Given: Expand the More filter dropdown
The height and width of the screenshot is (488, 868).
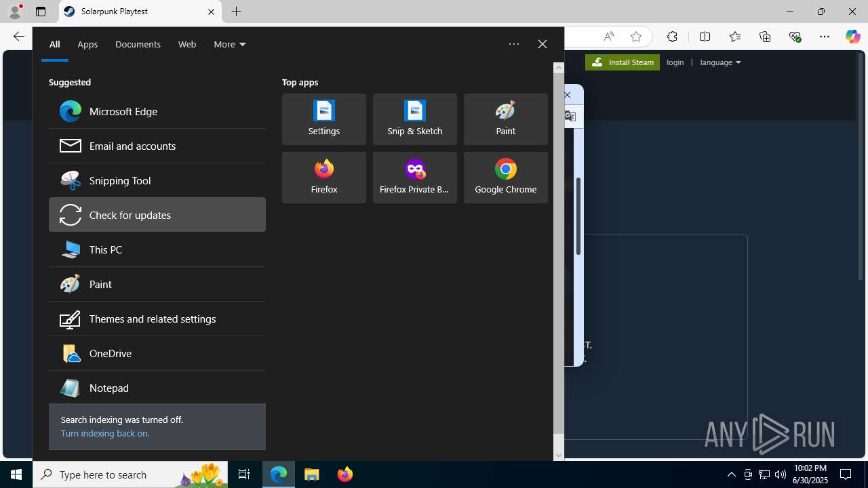Looking at the screenshot, I should 230,44.
